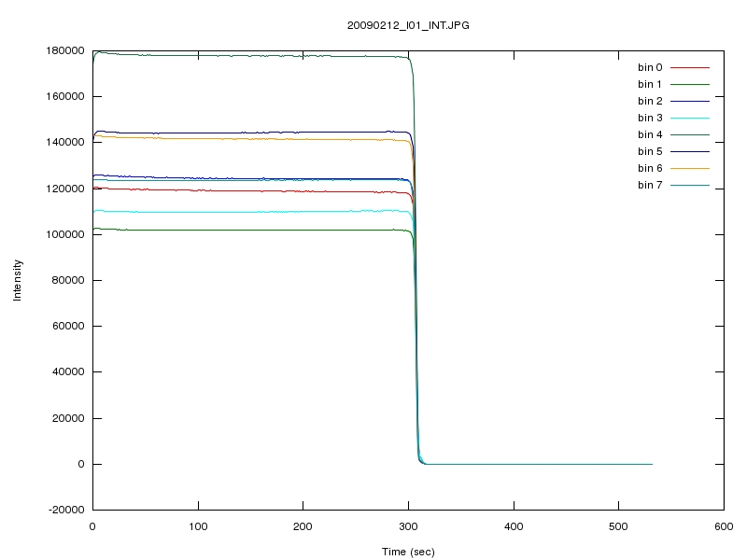747x560 pixels.
Task: Select the 'bin 4' legend label
Action: click(650, 134)
